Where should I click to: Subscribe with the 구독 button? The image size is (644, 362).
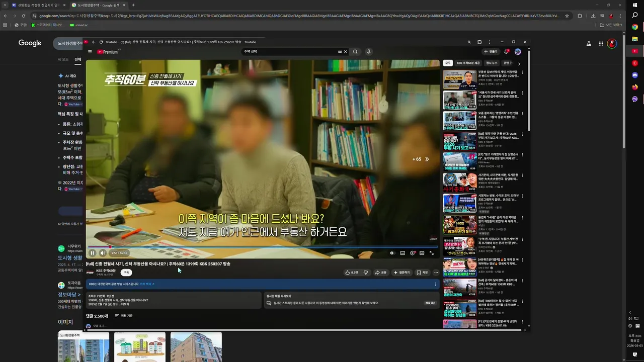[x=126, y=273]
